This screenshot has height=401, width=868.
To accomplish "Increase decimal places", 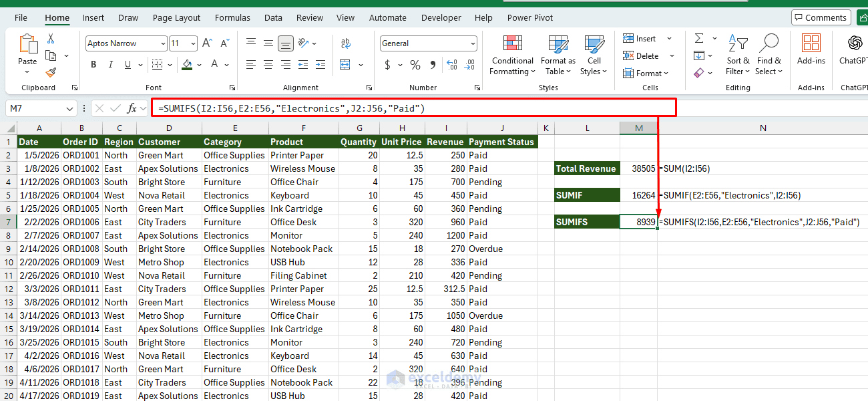I will coord(452,65).
